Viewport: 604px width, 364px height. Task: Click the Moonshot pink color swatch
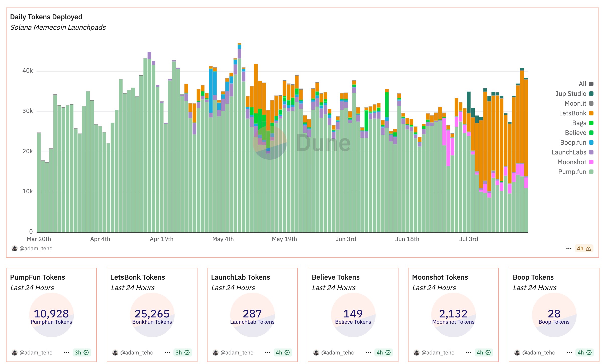click(591, 162)
